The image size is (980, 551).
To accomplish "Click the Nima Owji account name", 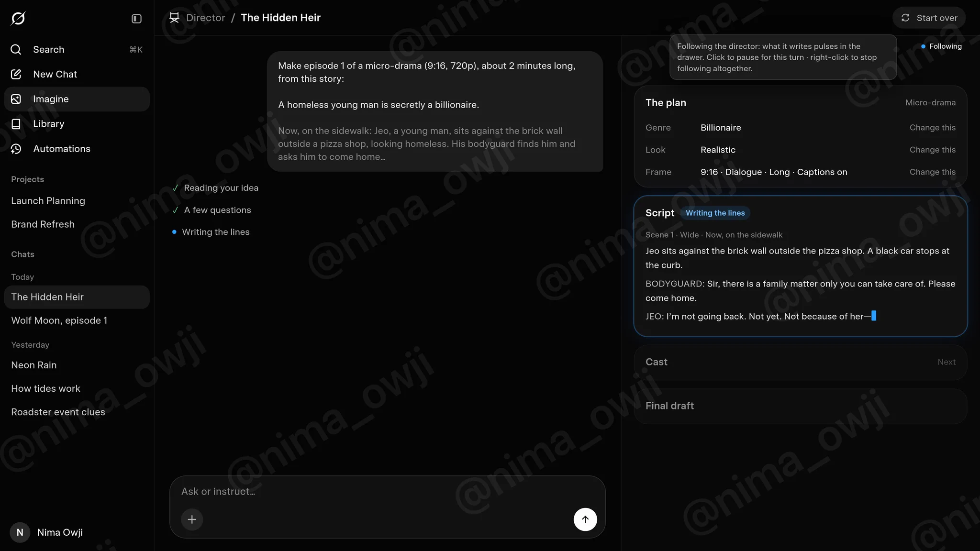I will 60,532.
